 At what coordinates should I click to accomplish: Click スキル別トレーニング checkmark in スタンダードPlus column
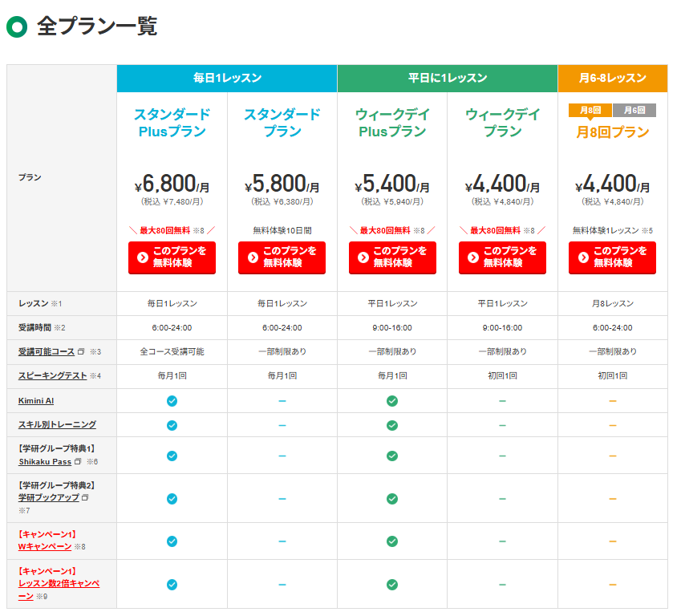click(172, 424)
